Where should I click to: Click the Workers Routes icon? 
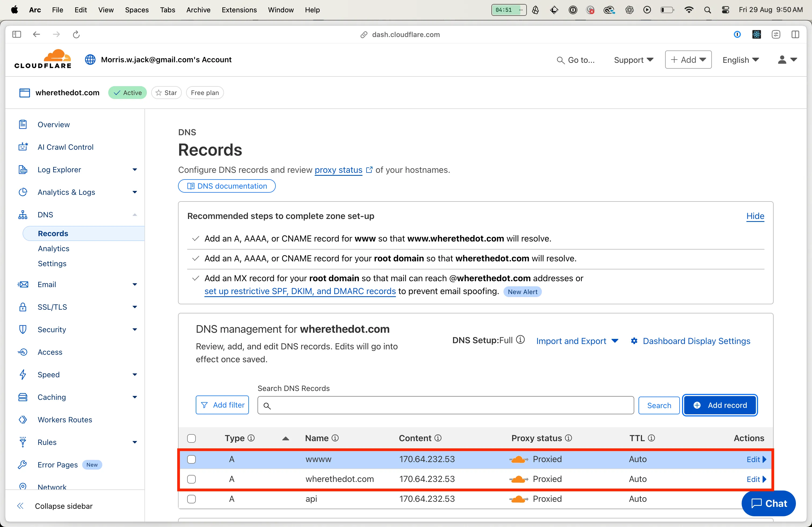23,420
